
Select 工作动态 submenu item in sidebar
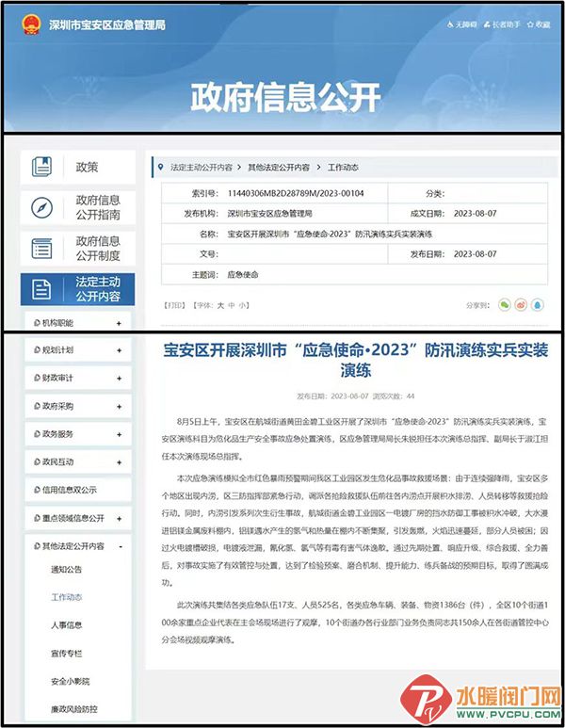point(67,597)
